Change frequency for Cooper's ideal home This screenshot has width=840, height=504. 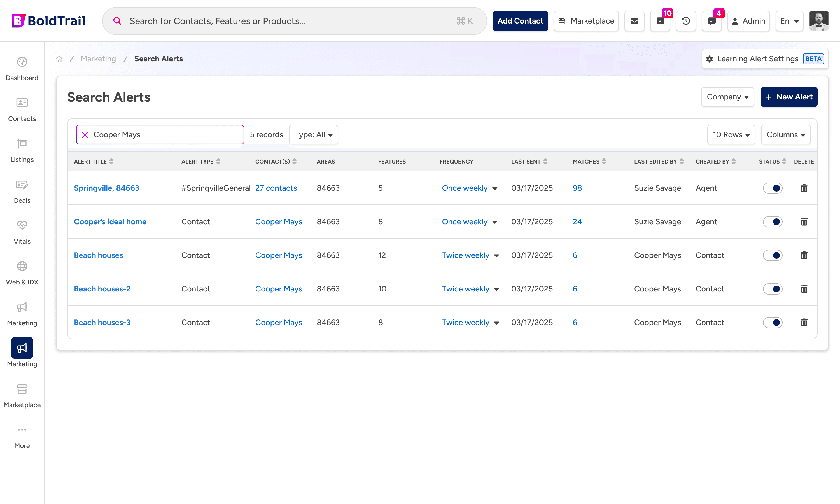point(469,222)
